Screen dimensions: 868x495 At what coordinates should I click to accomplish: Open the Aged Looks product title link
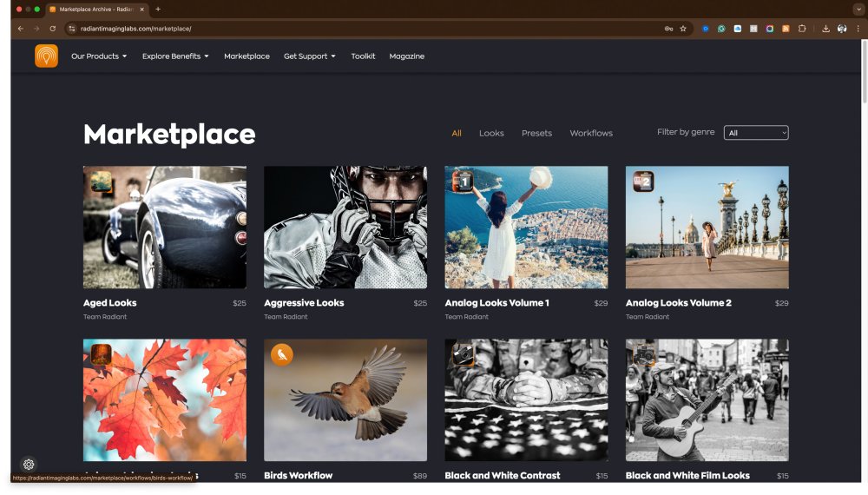tap(110, 303)
